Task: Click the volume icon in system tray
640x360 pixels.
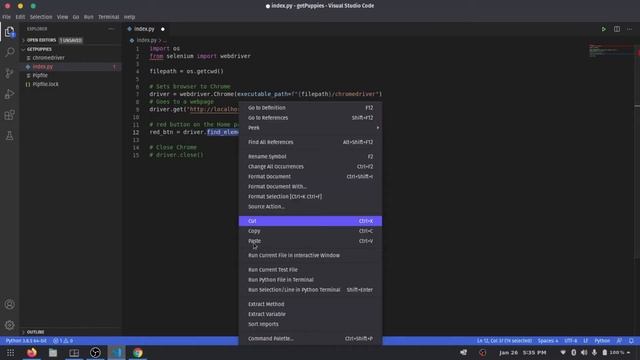Action: 584,352
